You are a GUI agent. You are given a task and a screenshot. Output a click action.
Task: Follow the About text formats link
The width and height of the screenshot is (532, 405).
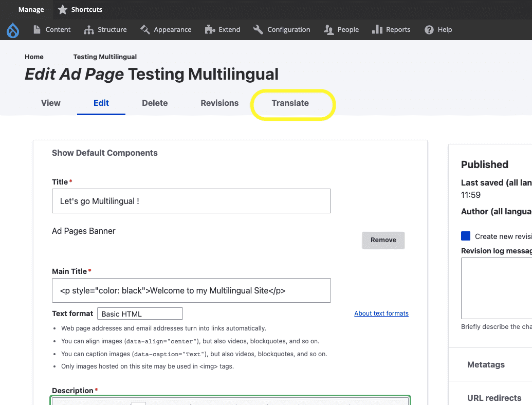point(381,314)
